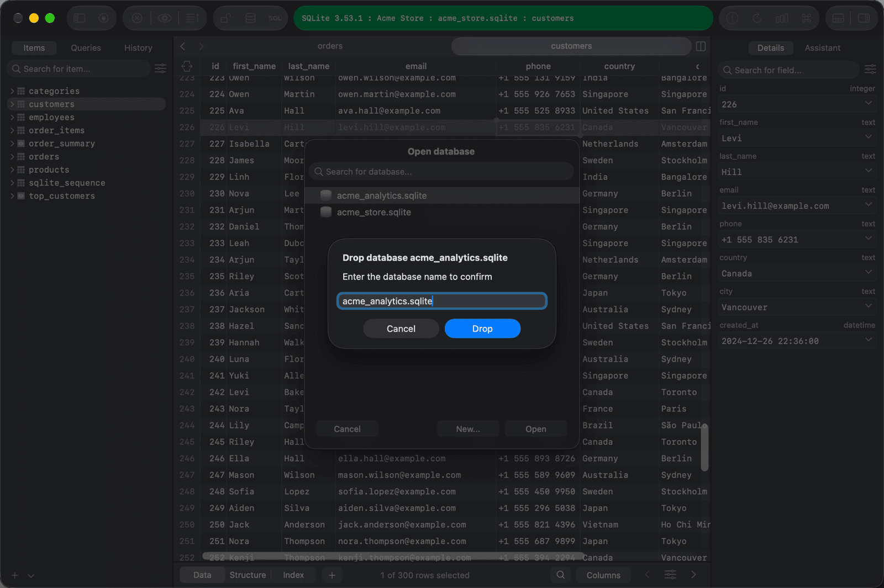Image resolution: width=884 pixels, height=588 pixels.
Task: Click Cancel in the Open database sheet
Action: pos(347,429)
